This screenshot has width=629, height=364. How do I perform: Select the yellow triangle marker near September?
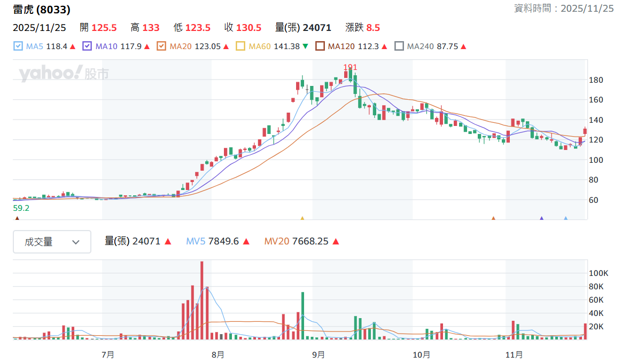point(302,218)
